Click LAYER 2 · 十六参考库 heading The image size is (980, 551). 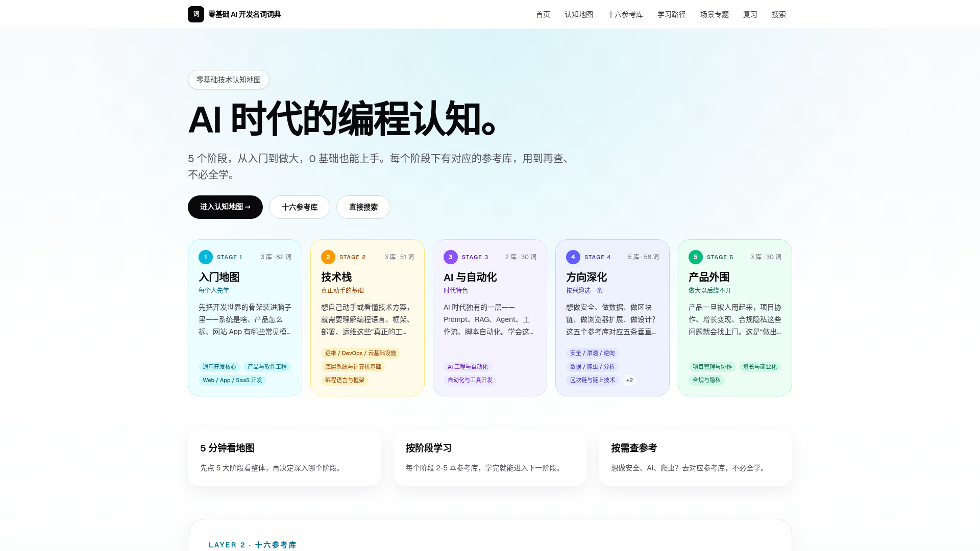(253, 545)
